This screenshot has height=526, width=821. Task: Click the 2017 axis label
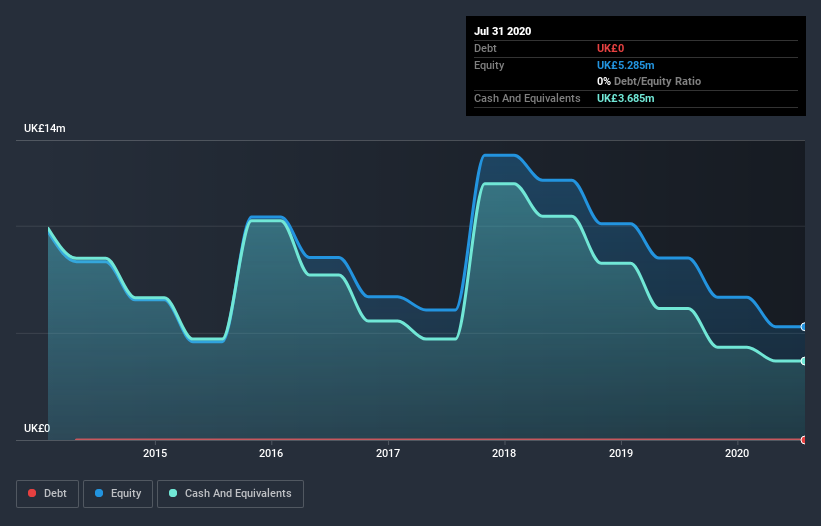[388, 453]
